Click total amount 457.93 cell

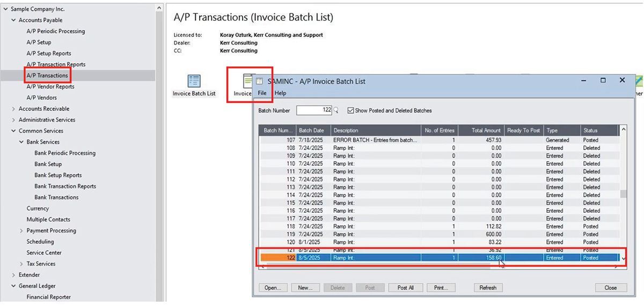coord(481,140)
